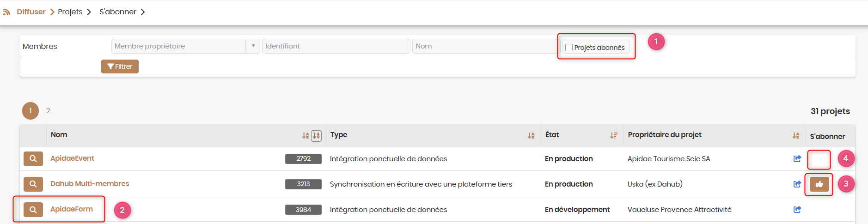Sort Nom column by identifier number
Image resolution: width=868 pixels, height=224 pixels.
click(x=316, y=135)
